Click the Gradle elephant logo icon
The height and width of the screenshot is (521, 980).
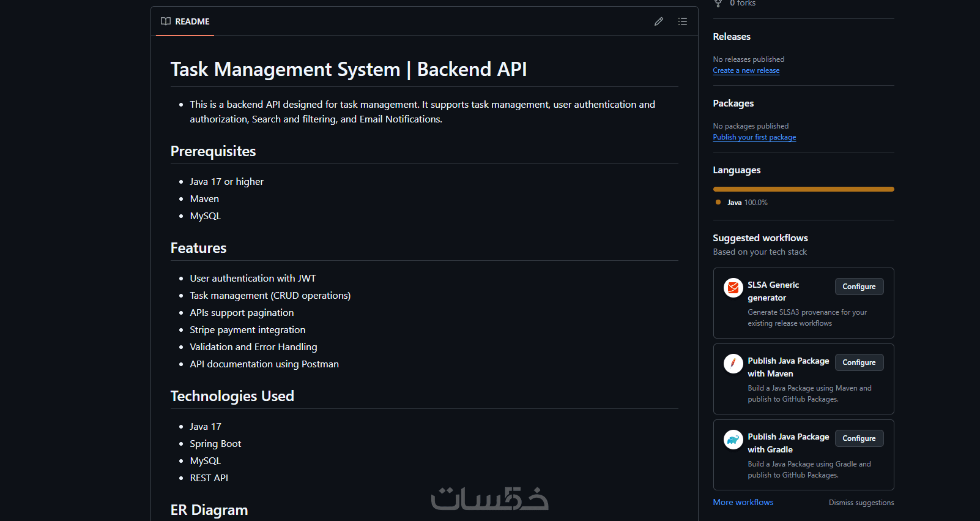733,439
